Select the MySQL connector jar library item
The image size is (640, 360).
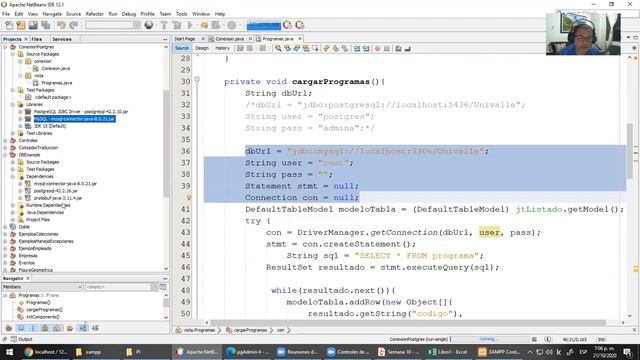coord(74,119)
